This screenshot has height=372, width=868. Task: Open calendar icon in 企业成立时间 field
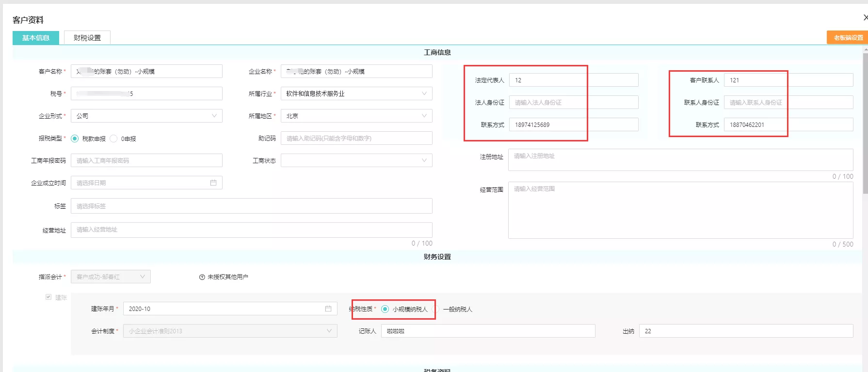point(213,183)
